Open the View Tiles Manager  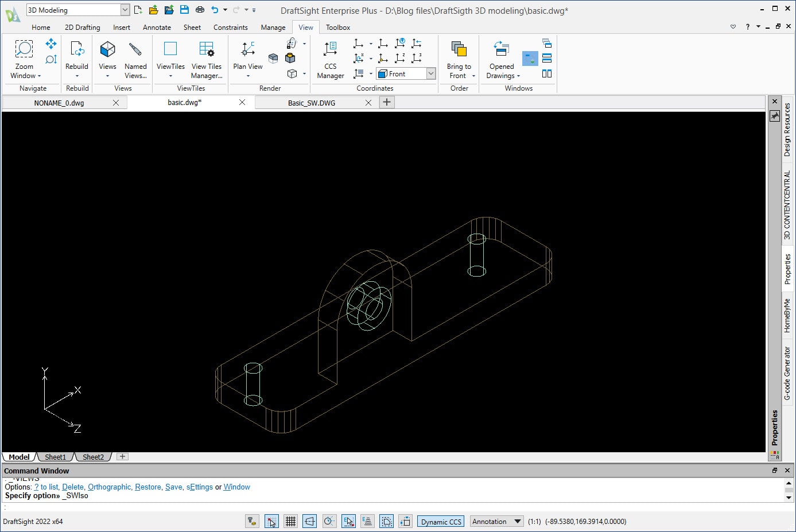207,60
